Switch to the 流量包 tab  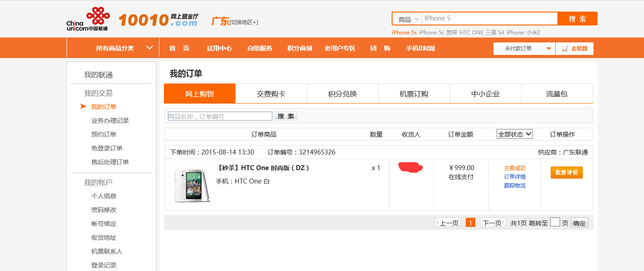[557, 94]
